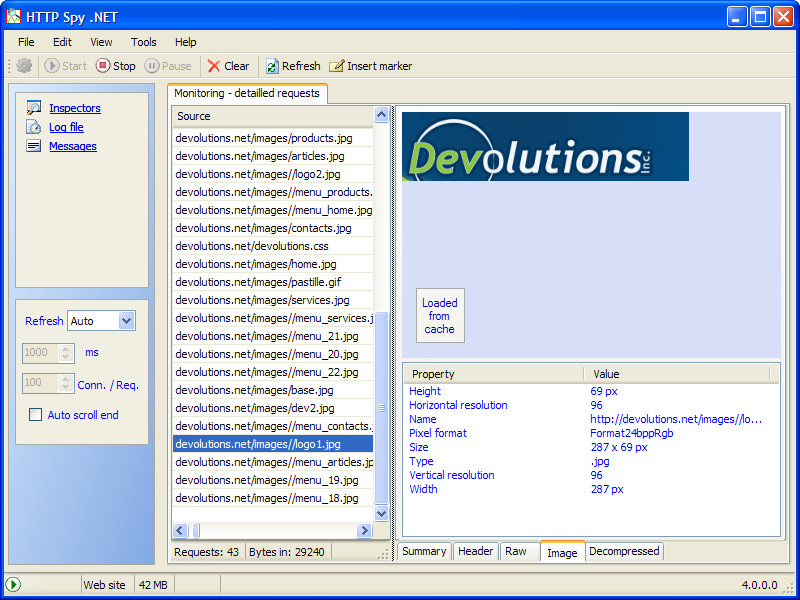Click the Messages list icon

(34, 146)
